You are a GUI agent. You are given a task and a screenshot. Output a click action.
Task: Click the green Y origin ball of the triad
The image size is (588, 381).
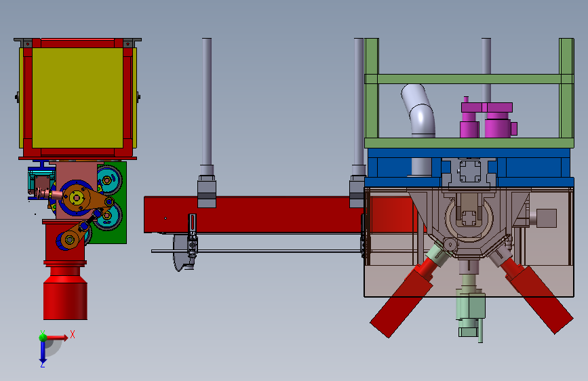pos(43,337)
